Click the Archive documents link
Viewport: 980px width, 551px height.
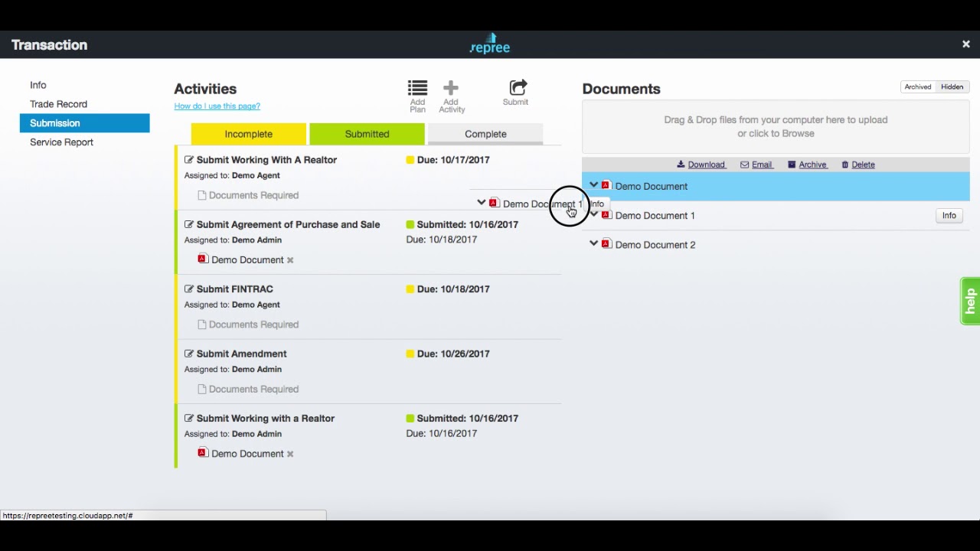[x=808, y=165]
